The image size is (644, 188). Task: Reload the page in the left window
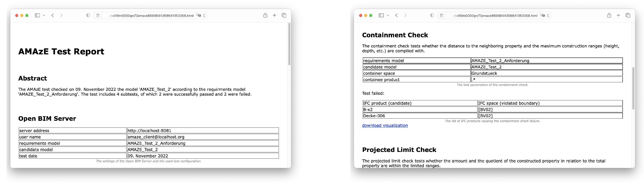point(204,15)
